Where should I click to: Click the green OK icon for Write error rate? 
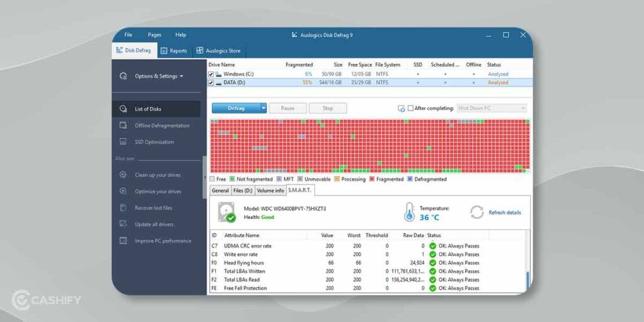pos(433,254)
